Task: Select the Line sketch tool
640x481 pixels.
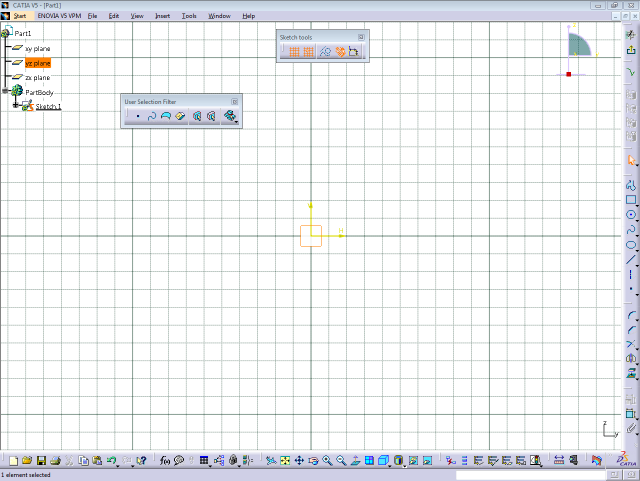Action: tap(631, 259)
